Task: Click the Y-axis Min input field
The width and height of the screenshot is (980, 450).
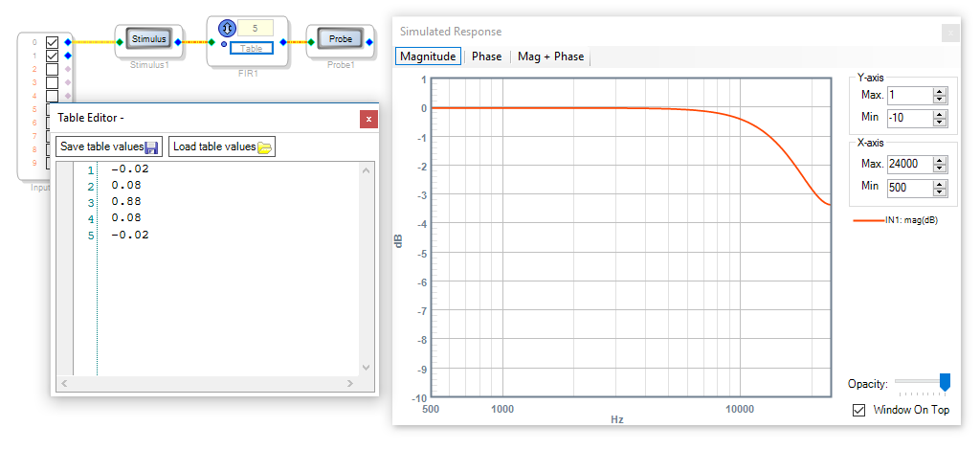Action: 910,118
